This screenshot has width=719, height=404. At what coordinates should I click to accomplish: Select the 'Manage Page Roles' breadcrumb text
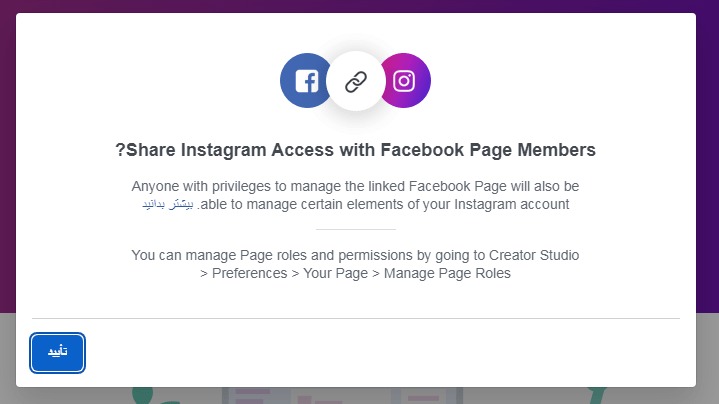pos(447,273)
